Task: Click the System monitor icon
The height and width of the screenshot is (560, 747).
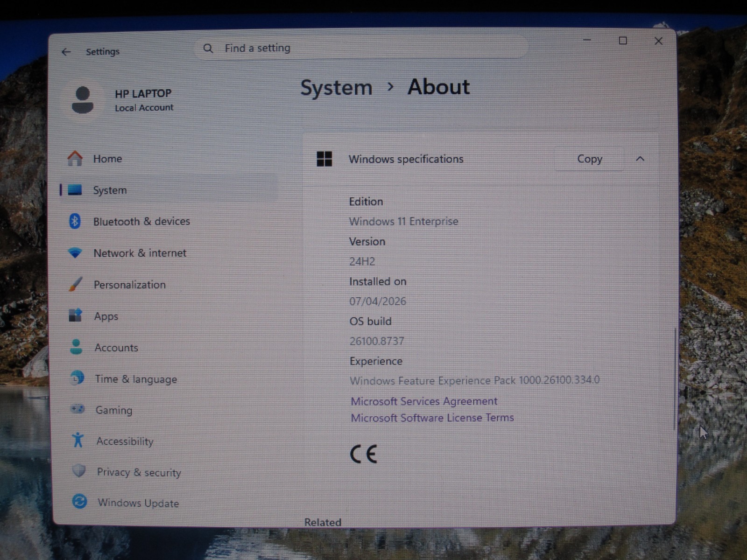Action: coord(75,190)
